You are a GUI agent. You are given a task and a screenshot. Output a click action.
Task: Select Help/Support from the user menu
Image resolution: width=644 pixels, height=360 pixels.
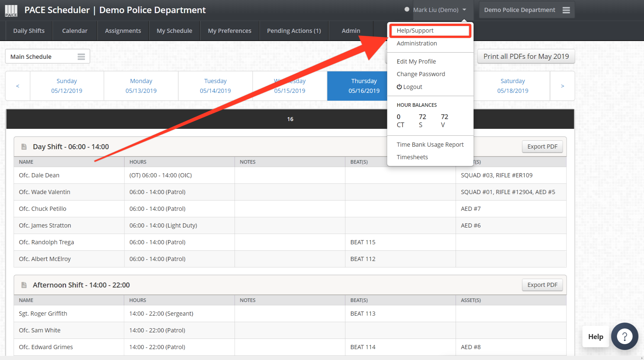point(430,31)
